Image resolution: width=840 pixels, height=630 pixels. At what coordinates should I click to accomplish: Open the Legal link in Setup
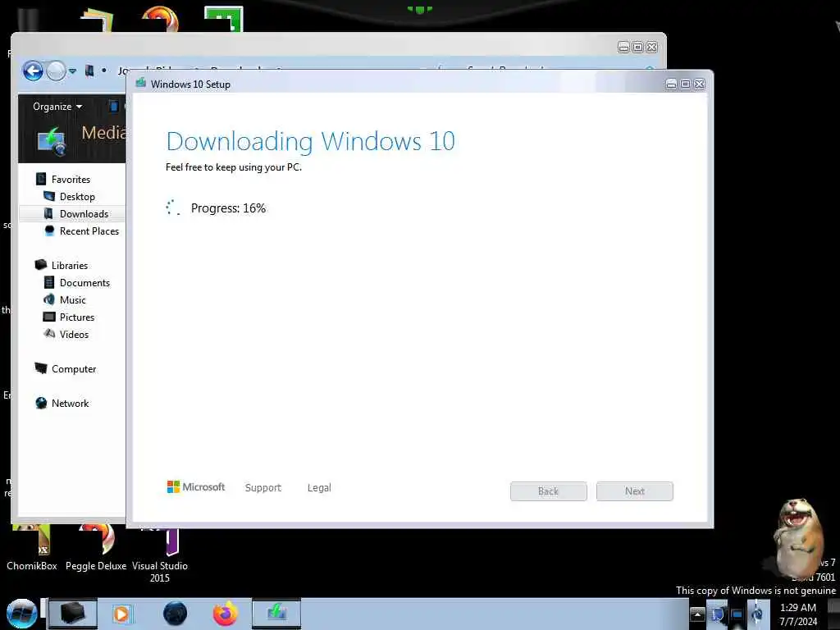click(x=319, y=488)
